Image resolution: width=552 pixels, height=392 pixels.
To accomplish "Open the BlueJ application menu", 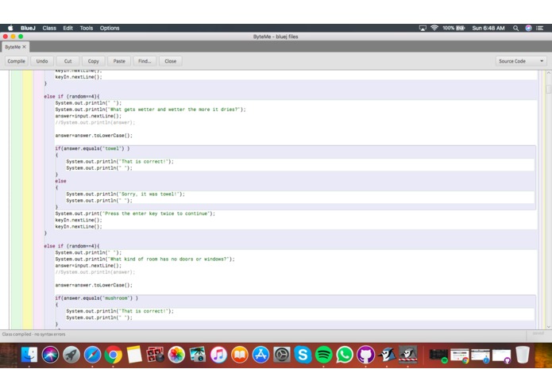I will 28,28.
